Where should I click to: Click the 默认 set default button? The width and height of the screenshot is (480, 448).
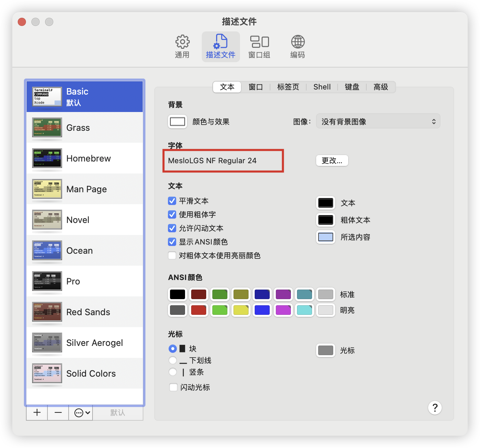[117, 412]
